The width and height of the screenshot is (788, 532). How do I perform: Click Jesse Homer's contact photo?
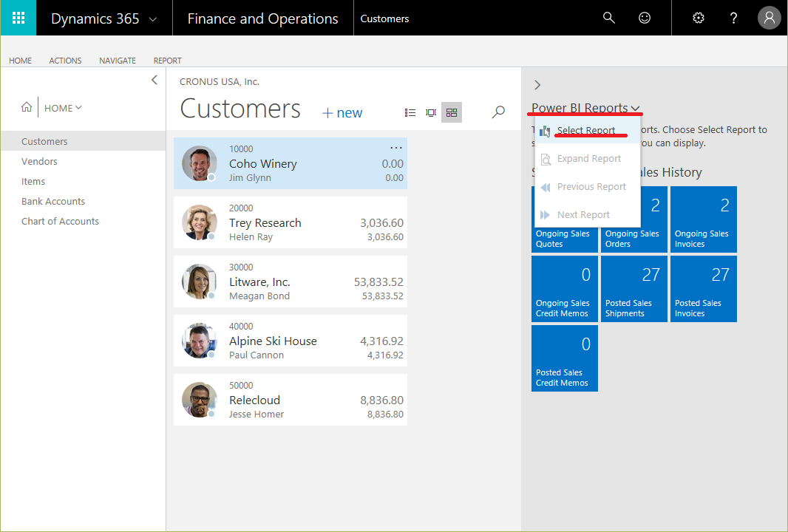pos(200,400)
